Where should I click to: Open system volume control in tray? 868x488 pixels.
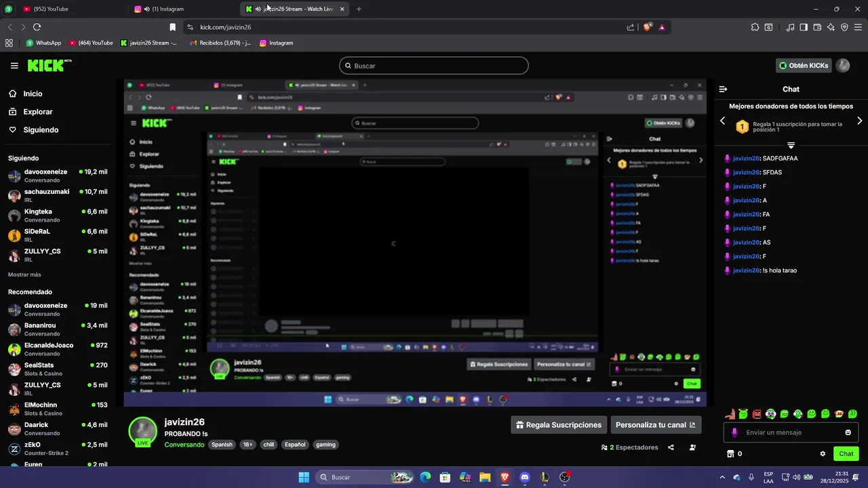(x=797, y=477)
